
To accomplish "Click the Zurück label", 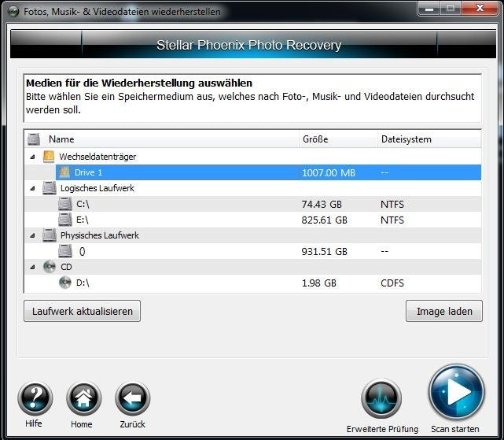I will pyautogui.click(x=132, y=424).
